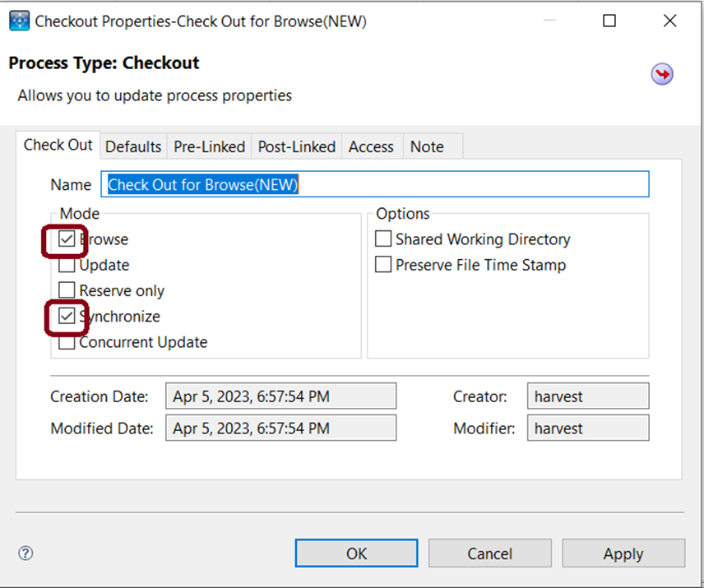The height and width of the screenshot is (588, 704).
Task: Open the Note tab
Action: (x=427, y=146)
